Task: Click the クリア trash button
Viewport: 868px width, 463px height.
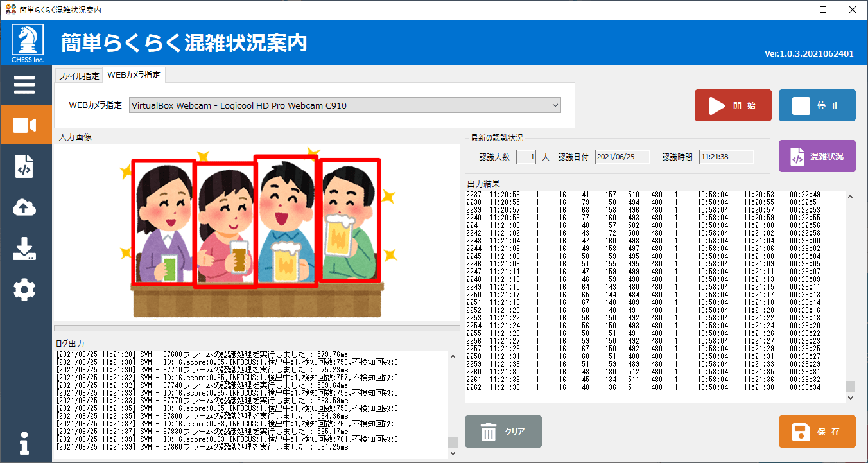Action: click(503, 432)
